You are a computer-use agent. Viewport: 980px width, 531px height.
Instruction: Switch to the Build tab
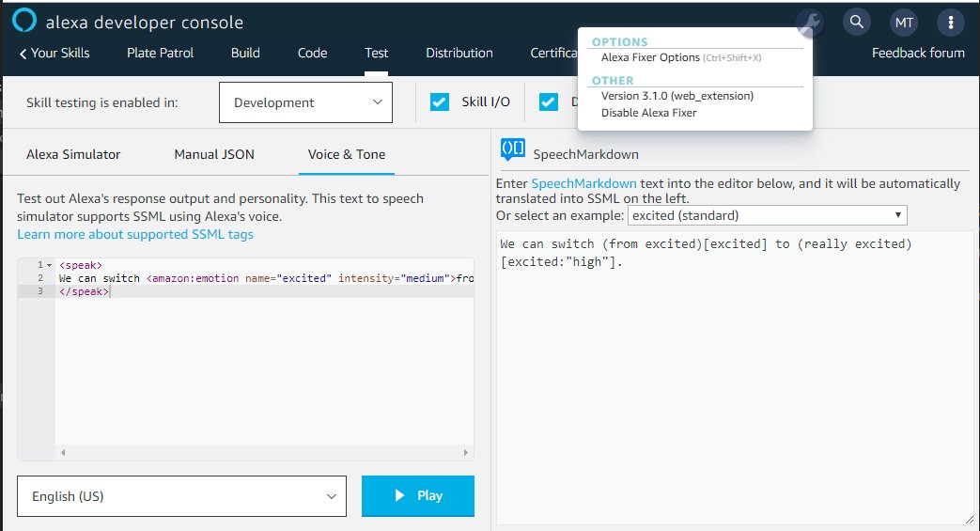pos(245,54)
